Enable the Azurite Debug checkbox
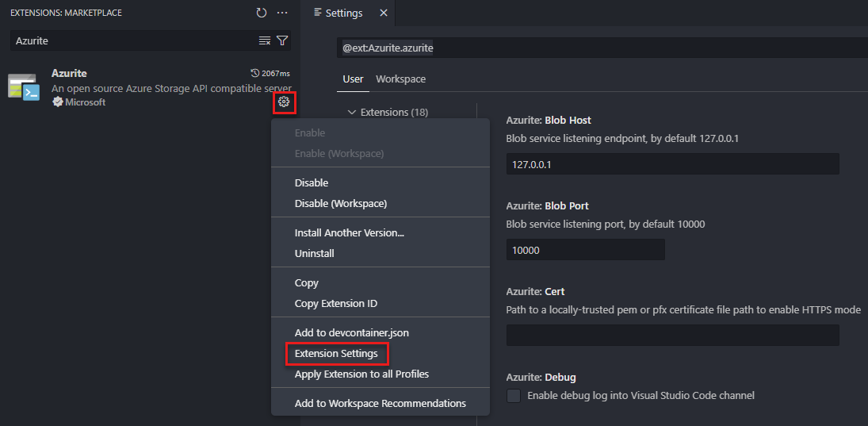Viewport: 868px width, 426px height. [514, 396]
